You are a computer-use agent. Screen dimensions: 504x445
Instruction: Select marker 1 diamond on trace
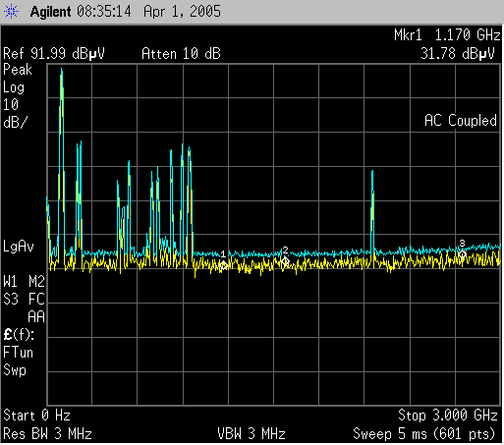pyautogui.click(x=223, y=265)
